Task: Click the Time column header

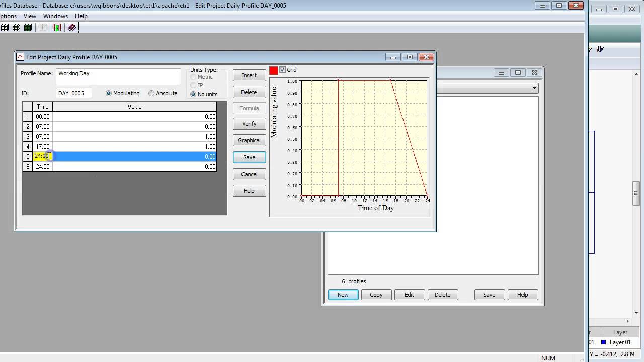Action: click(x=43, y=107)
